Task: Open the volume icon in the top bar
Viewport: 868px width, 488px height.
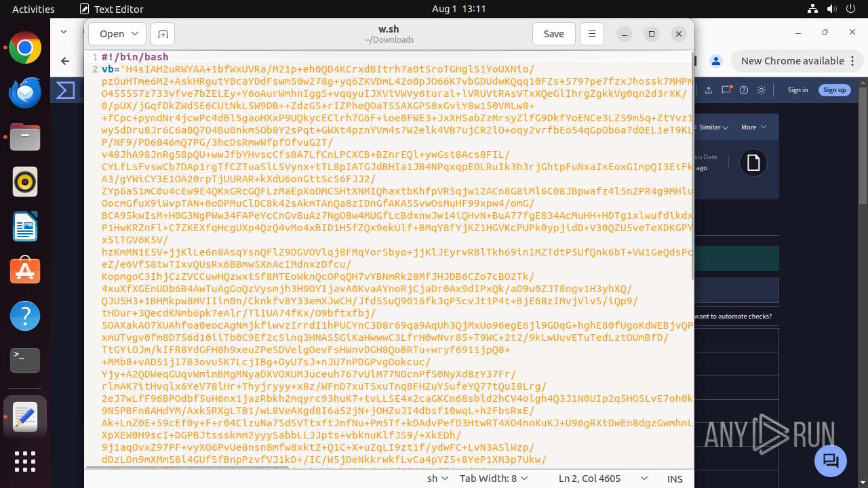Action: coord(832,9)
